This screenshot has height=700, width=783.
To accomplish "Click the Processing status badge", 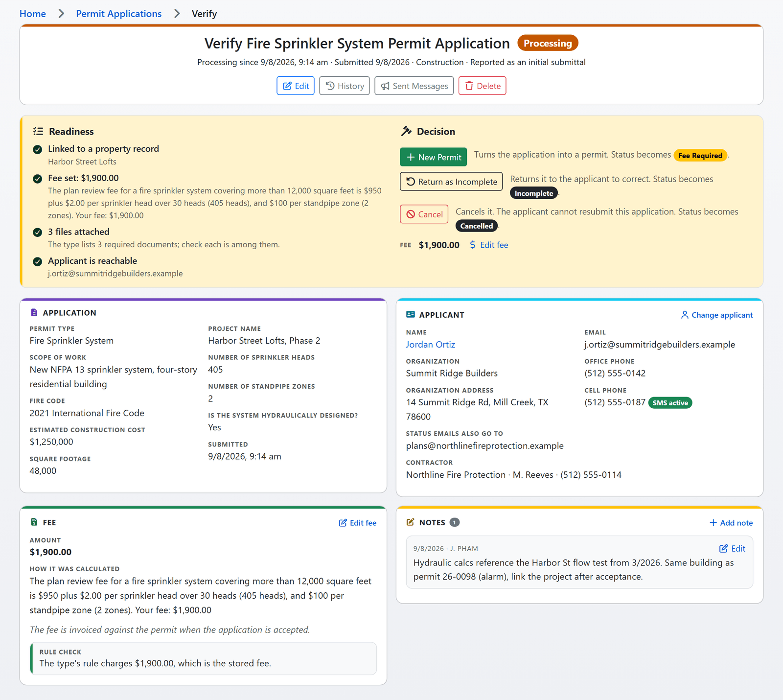I will click(548, 43).
